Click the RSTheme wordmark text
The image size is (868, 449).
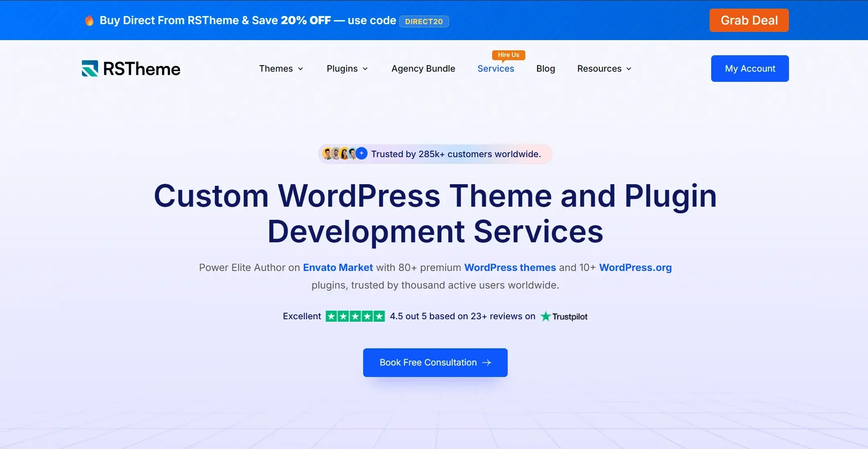[x=142, y=69]
